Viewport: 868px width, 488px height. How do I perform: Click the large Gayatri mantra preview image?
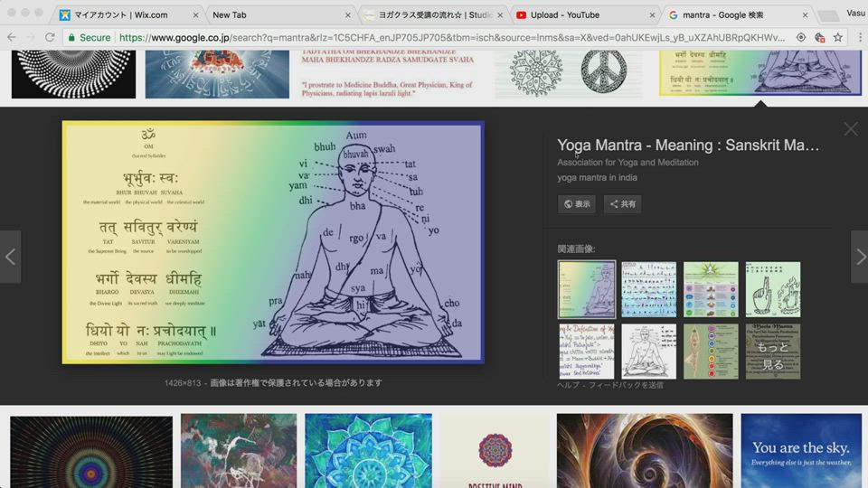click(x=273, y=242)
